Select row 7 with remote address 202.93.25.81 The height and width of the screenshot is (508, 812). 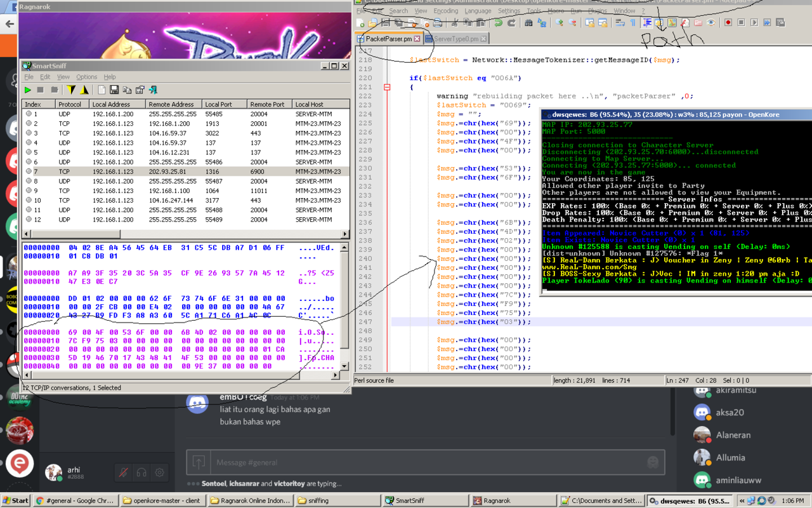click(x=186, y=171)
